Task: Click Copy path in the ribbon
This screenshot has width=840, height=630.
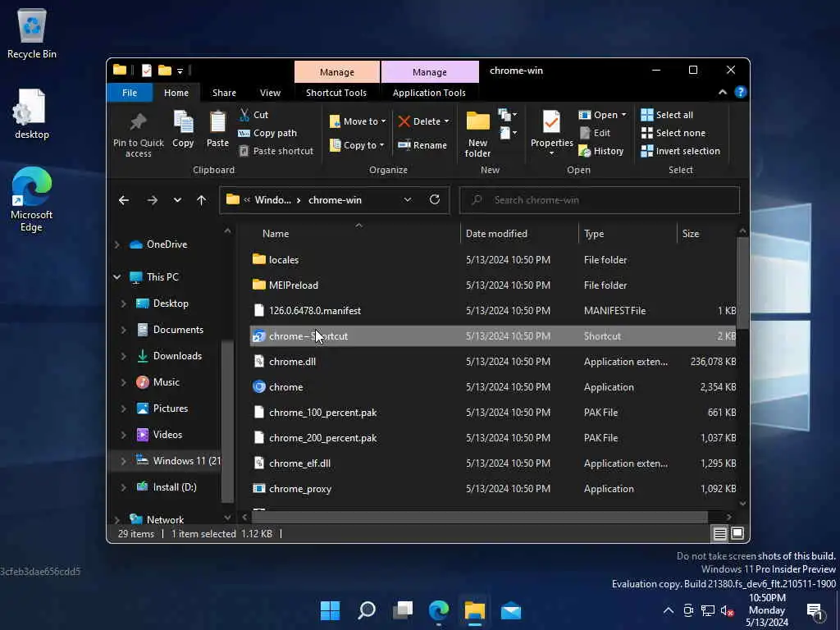Action: pos(267,133)
